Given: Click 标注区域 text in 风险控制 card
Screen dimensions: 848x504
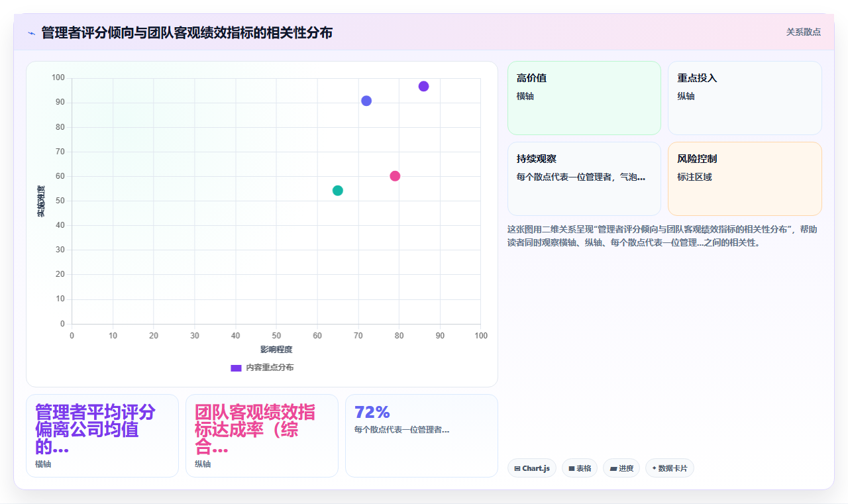Looking at the screenshot, I should [694, 177].
